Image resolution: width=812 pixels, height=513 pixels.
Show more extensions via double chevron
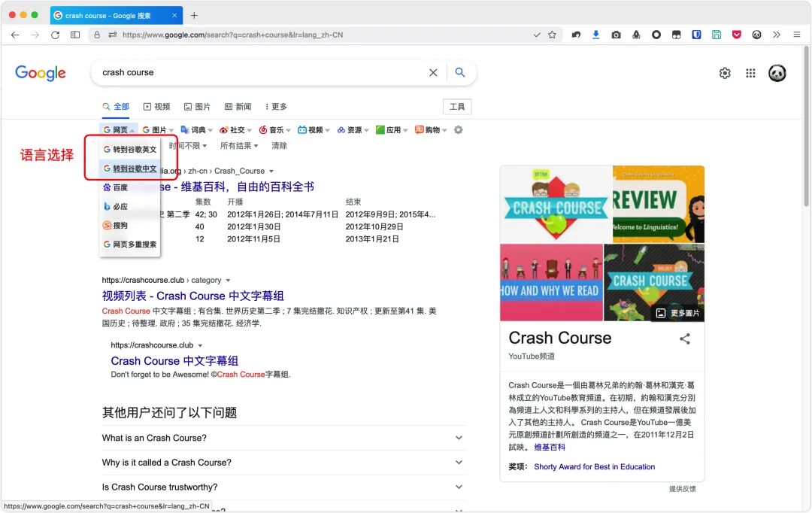coord(776,35)
